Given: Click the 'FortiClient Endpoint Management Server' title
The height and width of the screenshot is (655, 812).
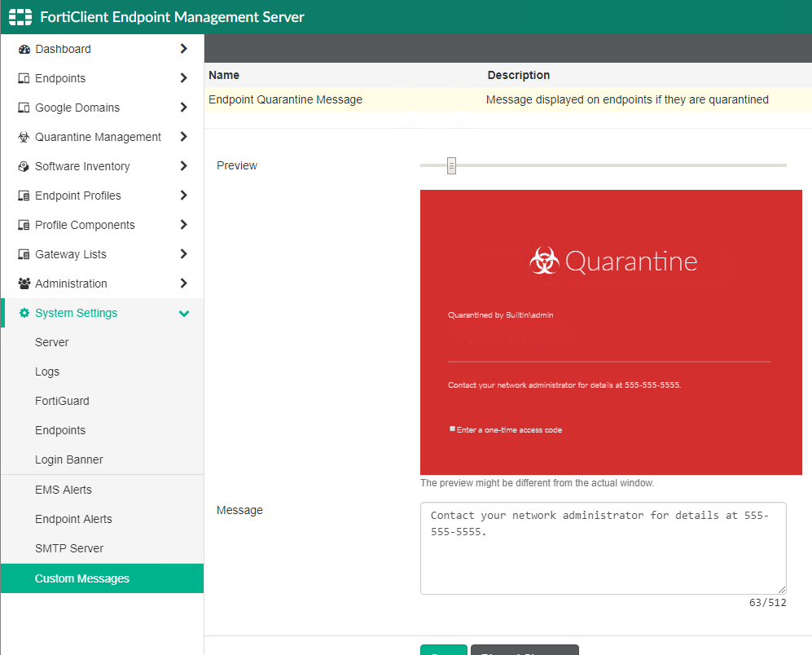Looking at the screenshot, I should coord(172,17).
